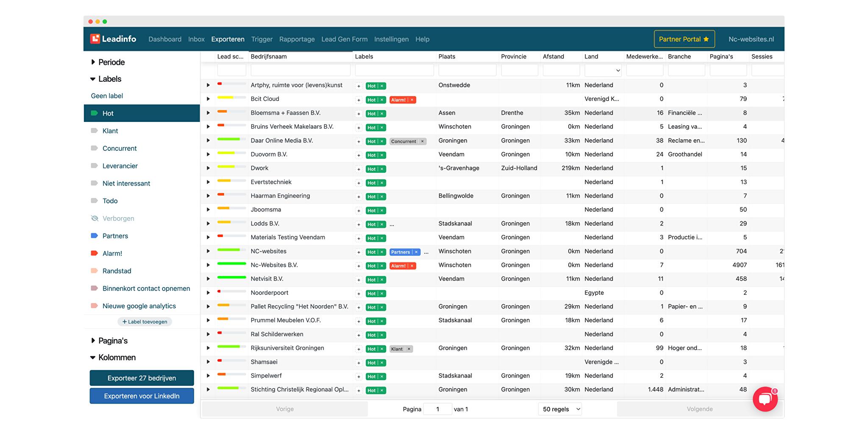The image size is (868, 434).
Task: Open the Help menu item
Action: 423,39
